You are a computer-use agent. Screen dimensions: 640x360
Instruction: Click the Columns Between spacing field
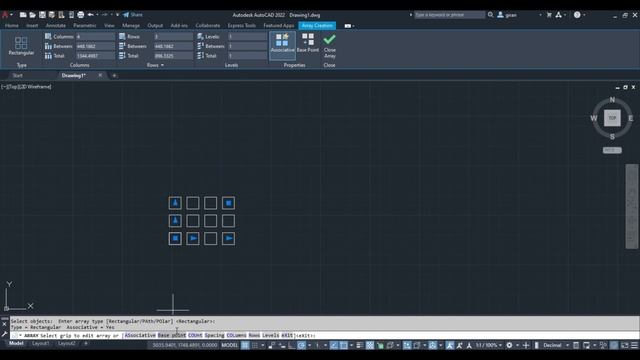96,46
